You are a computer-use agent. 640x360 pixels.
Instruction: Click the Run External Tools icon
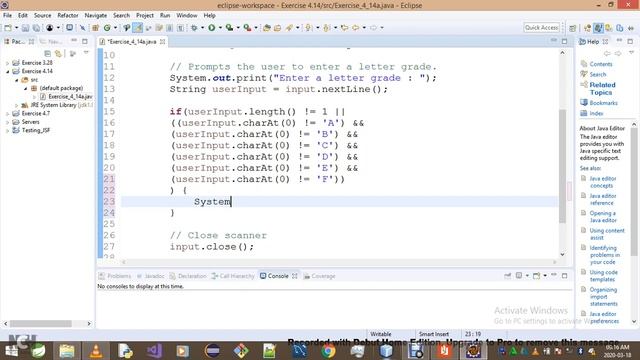(x=247, y=28)
